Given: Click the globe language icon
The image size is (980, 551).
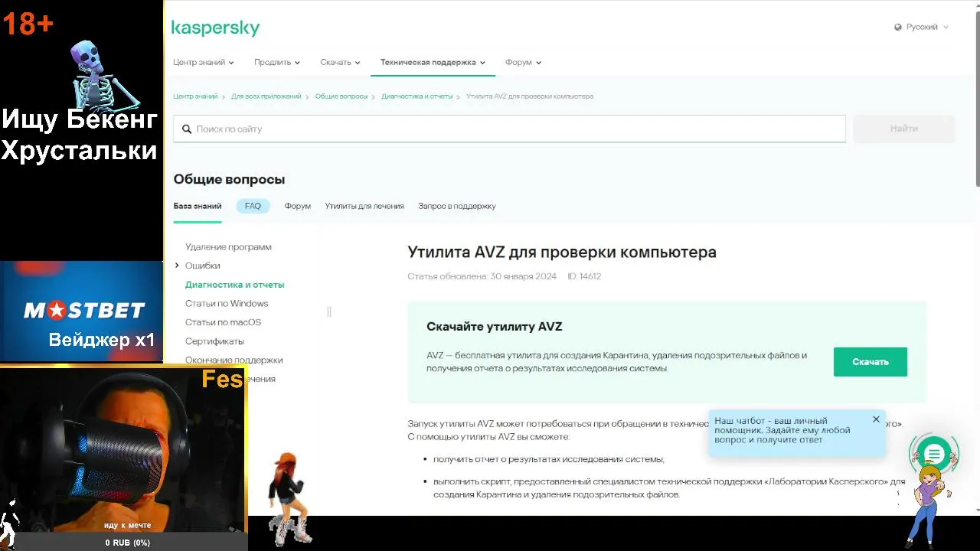Looking at the screenshot, I should 898,27.
